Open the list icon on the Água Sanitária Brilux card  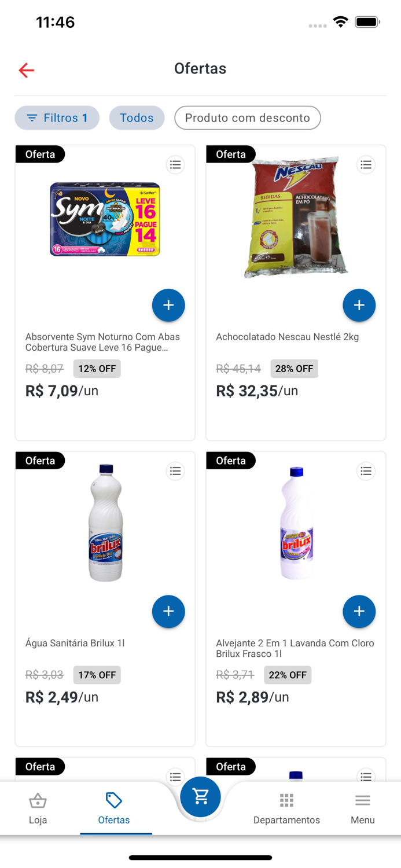pos(175,471)
